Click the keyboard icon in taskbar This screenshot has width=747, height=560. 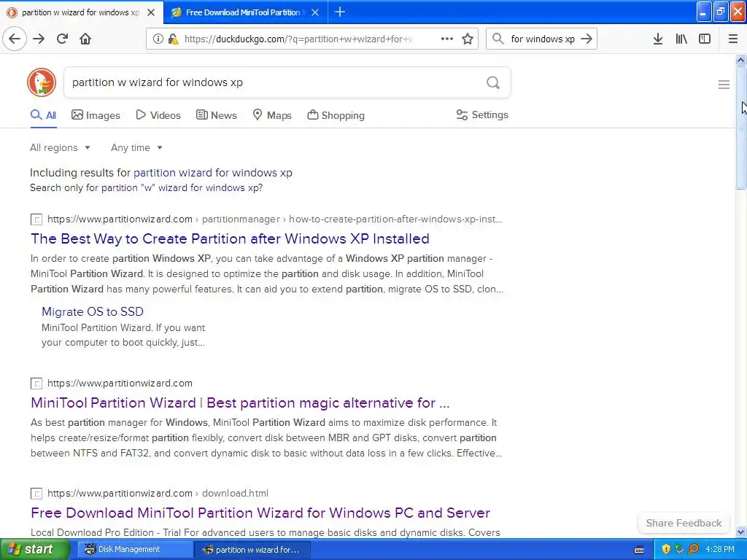coord(639,550)
